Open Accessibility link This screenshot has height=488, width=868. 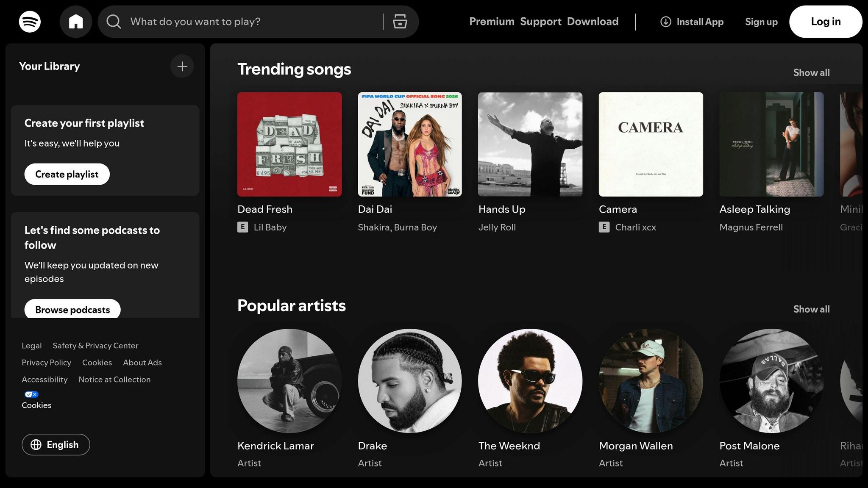(45, 380)
